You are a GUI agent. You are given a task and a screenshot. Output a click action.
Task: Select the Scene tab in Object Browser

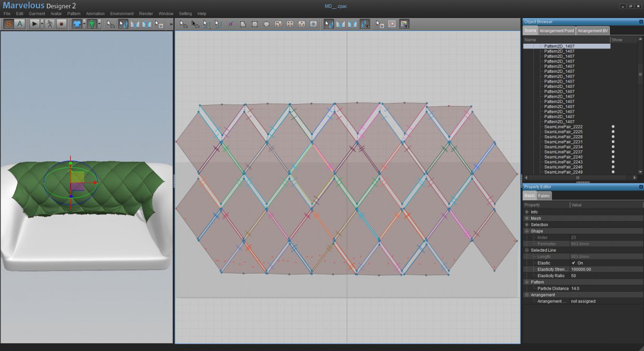click(530, 31)
